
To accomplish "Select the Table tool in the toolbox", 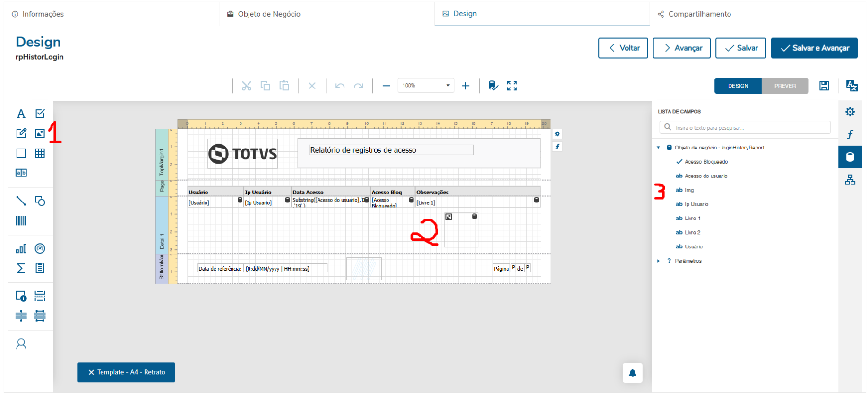I will (x=40, y=153).
